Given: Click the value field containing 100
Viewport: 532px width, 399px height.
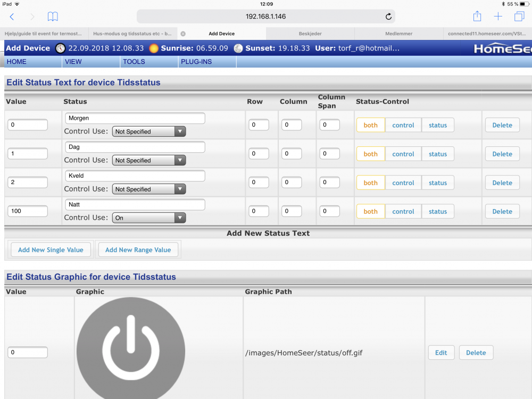Looking at the screenshot, I should pos(28,211).
